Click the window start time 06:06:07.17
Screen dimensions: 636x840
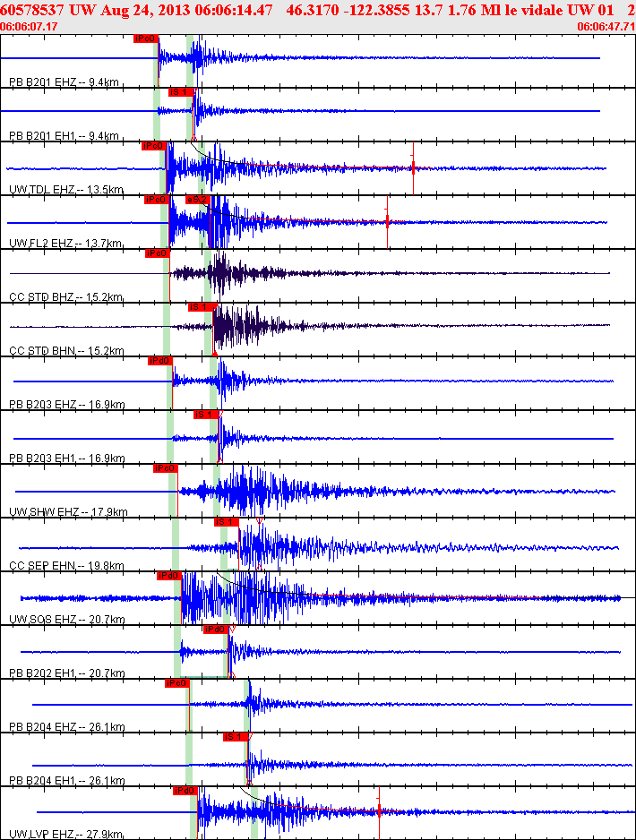coord(29,26)
